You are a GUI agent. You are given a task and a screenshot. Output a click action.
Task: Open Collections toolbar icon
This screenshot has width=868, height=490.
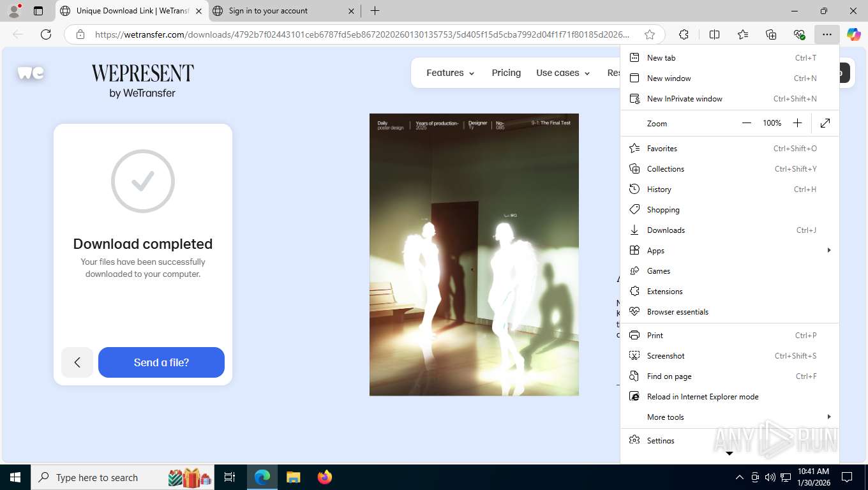[771, 34]
